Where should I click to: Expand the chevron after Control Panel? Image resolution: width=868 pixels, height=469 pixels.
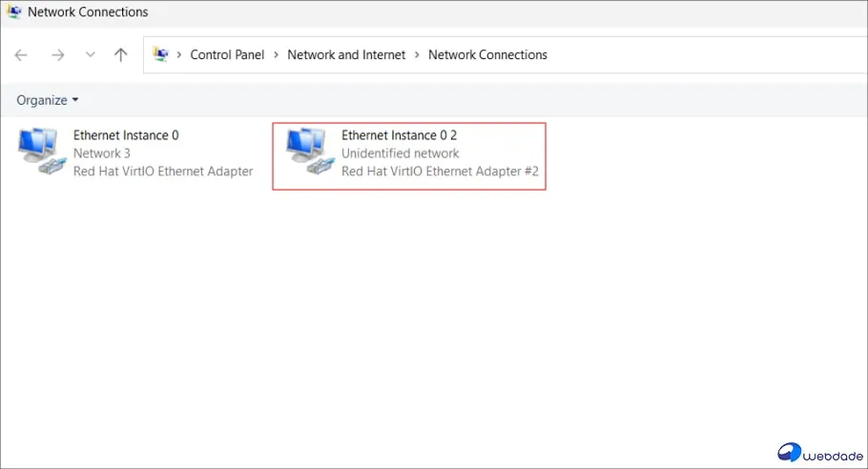pos(276,55)
